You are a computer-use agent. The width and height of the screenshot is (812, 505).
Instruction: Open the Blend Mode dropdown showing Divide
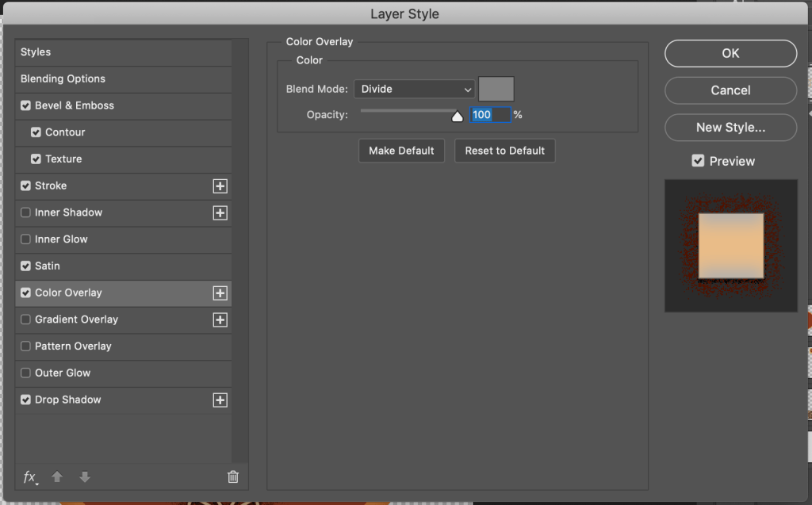click(414, 90)
